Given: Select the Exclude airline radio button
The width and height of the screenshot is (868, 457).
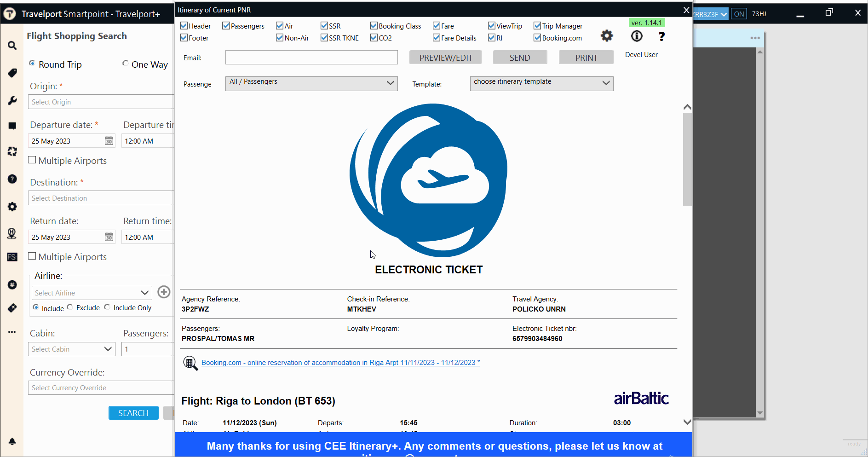Looking at the screenshot, I should click(x=70, y=307).
